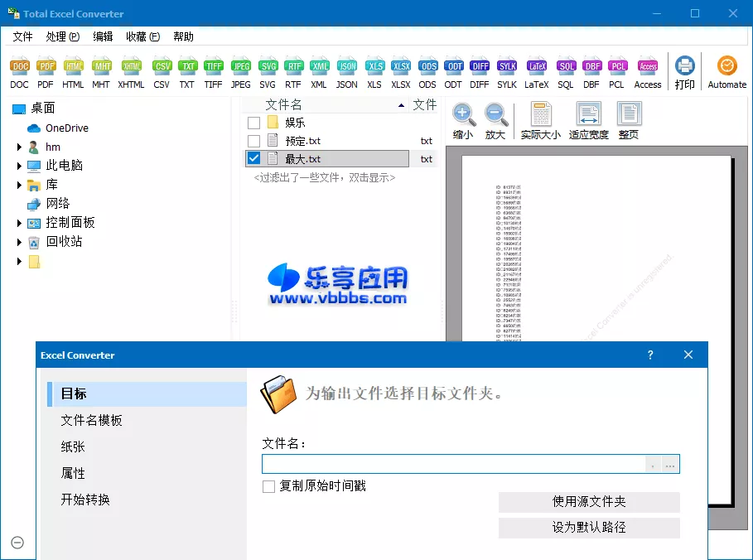Expand the 控制面板 tree node
Viewport: 753px width, 560px height.
[x=19, y=223]
